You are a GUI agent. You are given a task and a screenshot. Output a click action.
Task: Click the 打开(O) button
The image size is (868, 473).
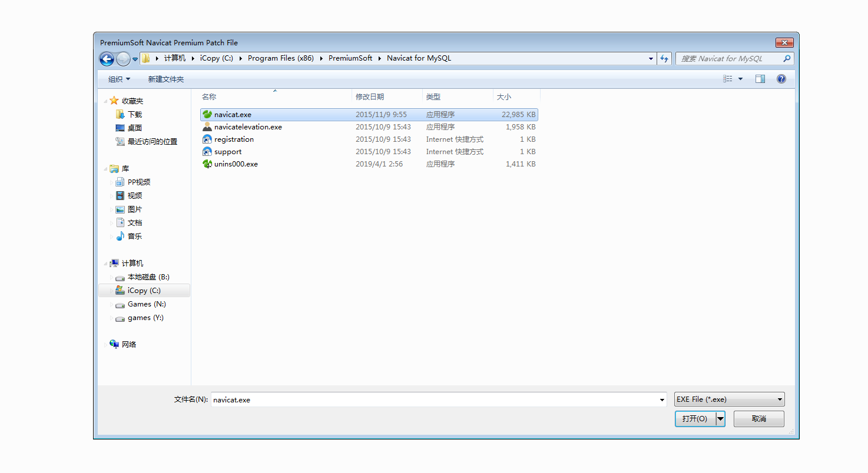(695, 419)
